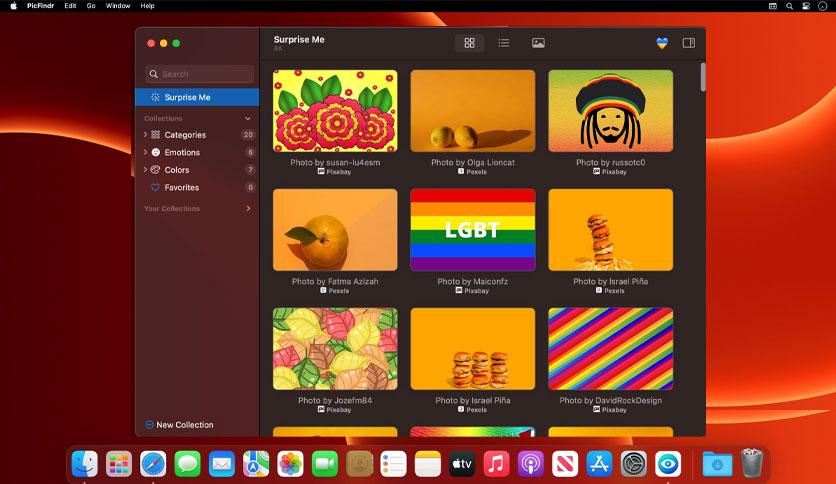Image resolution: width=836 pixels, height=484 pixels.
Task: Click Pixabay source under susan-lu4esm photo
Action: 335,172
